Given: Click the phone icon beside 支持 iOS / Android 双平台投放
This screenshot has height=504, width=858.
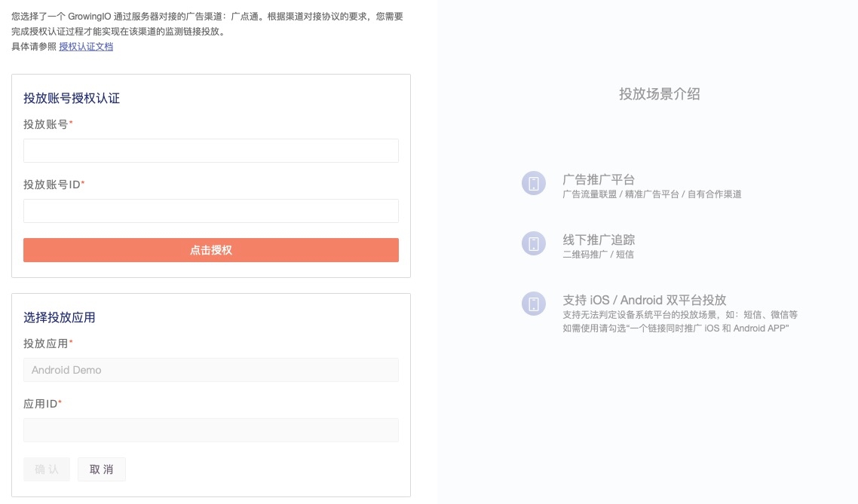Looking at the screenshot, I should [534, 304].
